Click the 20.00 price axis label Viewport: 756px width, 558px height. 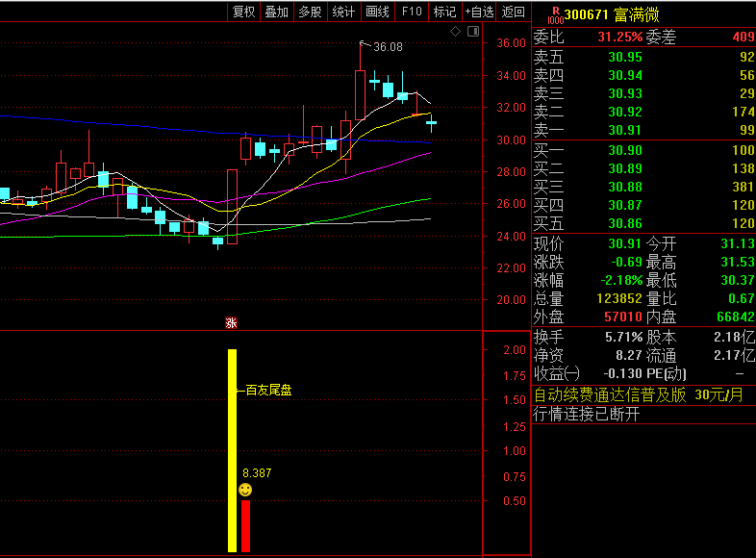(x=511, y=300)
